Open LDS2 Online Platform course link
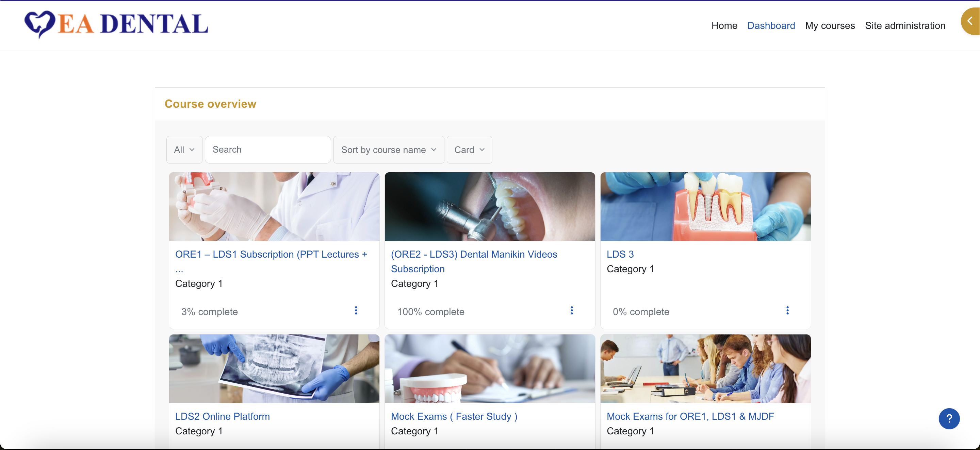Image resolution: width=980 pixels, height=450 pixels. (222, 416)
